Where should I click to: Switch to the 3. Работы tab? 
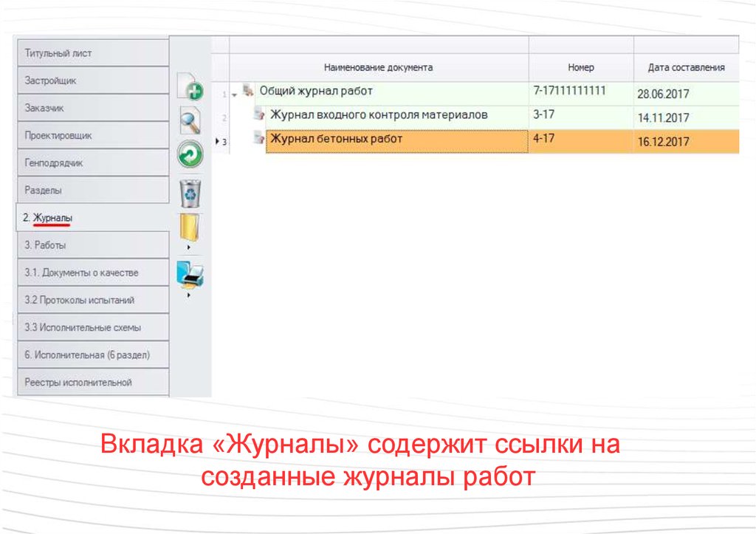pos(93,245)
